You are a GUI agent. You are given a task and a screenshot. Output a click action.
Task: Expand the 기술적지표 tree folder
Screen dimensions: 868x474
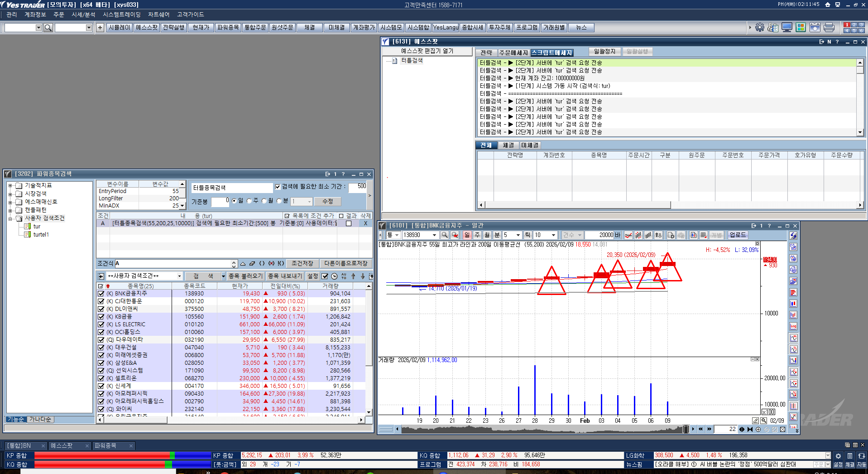[10, 185]
